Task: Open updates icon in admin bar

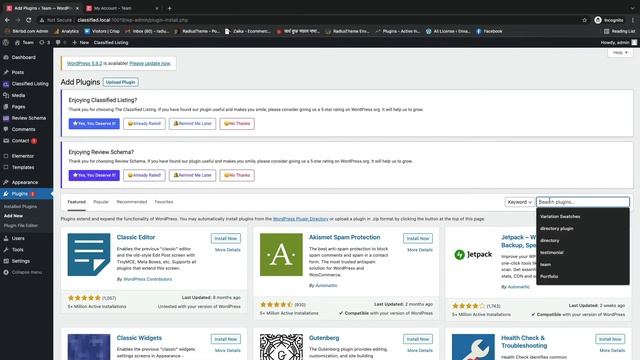Action: click(44, 42)
